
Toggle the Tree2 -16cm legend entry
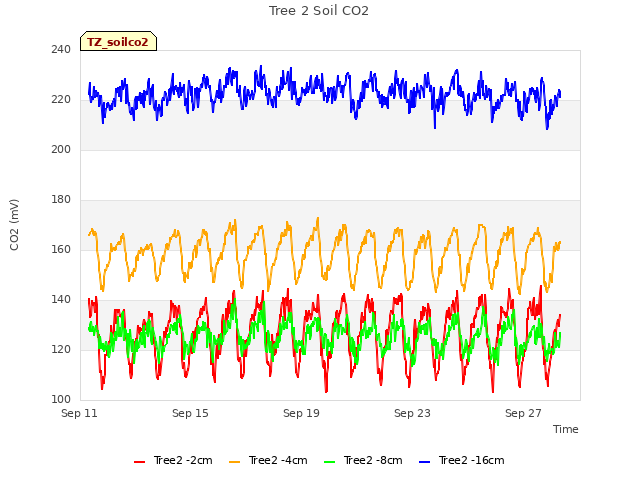tap(462, 460)
